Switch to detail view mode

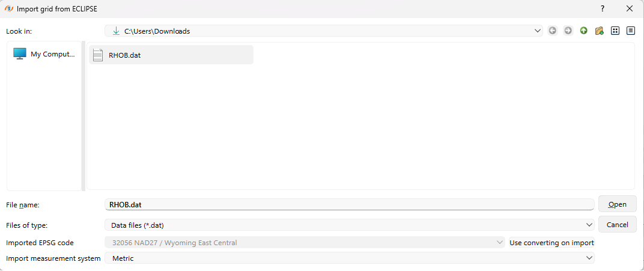[x=630, y=31]
